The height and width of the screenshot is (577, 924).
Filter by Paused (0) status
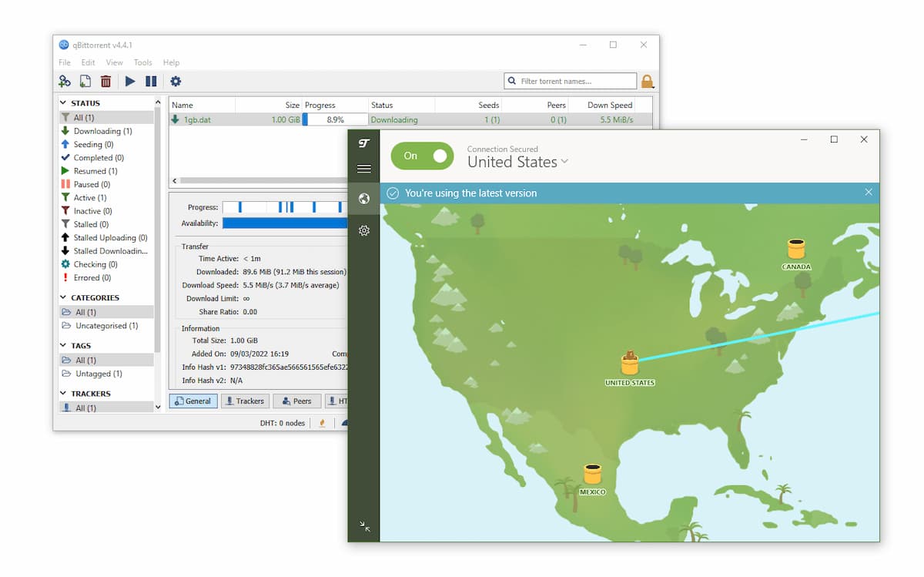[106, 184]
